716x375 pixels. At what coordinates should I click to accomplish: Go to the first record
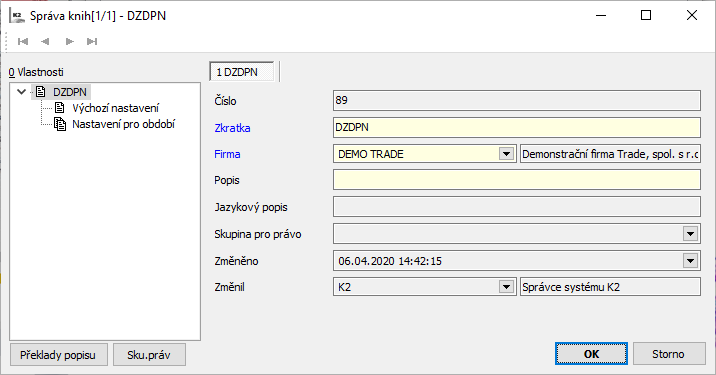click(x=23, y=42)
